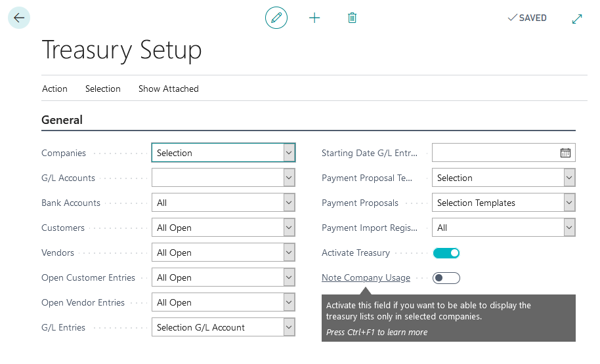Expand the Open Vendor Entries dropdown

coord(289,302)
